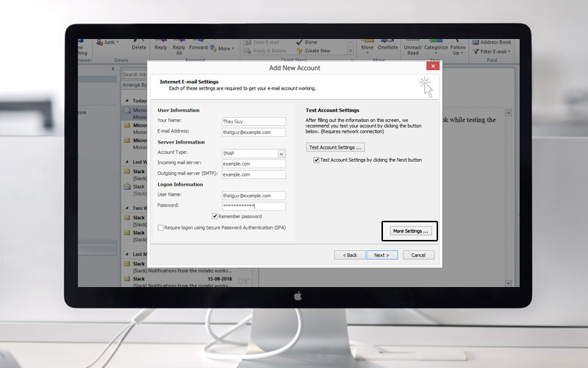Click the opened envelope icon under Today
The height and width of the screenshot is (368, 588).
click(x=127, y=110)
